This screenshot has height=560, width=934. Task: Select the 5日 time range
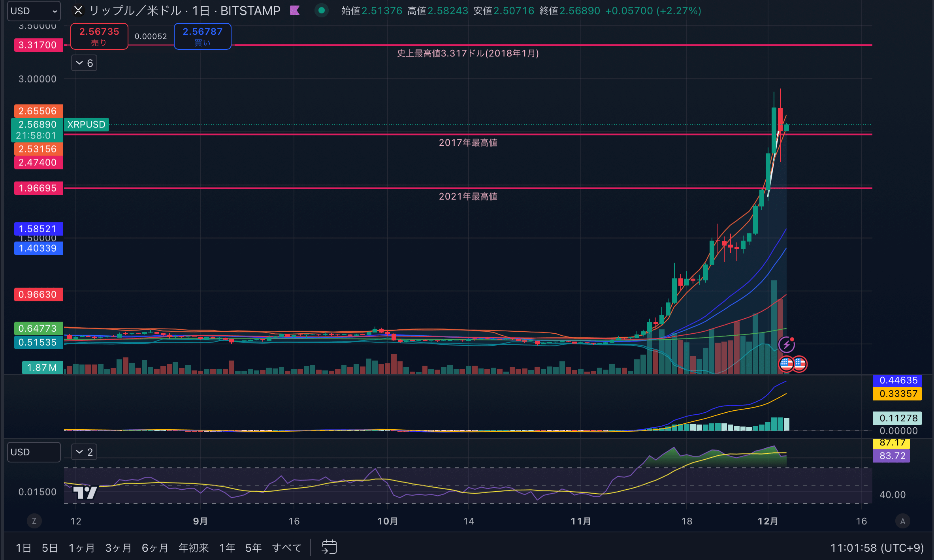[x=50, y=548]
